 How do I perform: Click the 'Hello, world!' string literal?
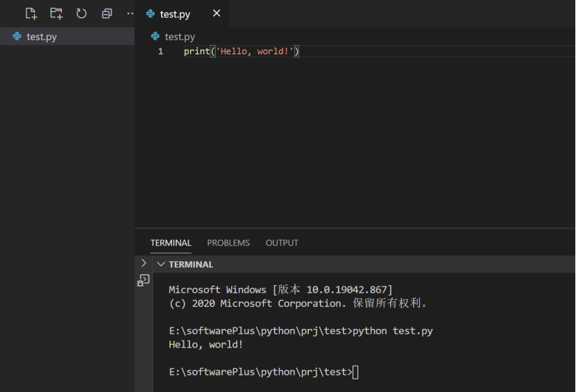255,51
